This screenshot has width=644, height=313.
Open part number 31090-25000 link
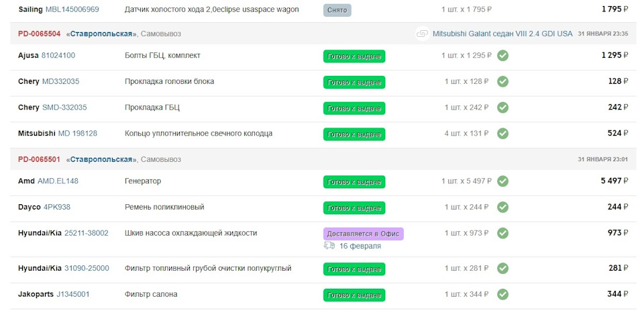87,268
